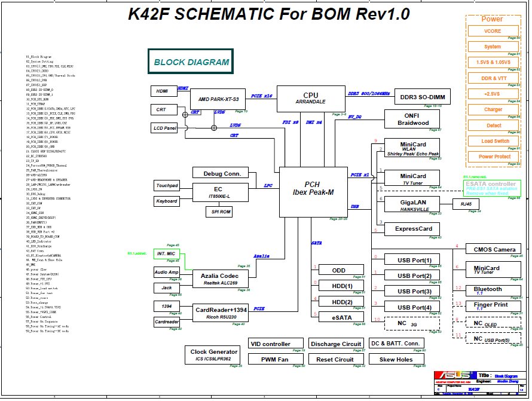Image resolution: width=532 pixels, height=401 pixels.
Task: Click the dashed 'NC OLED' block
Action: point(493,322)
